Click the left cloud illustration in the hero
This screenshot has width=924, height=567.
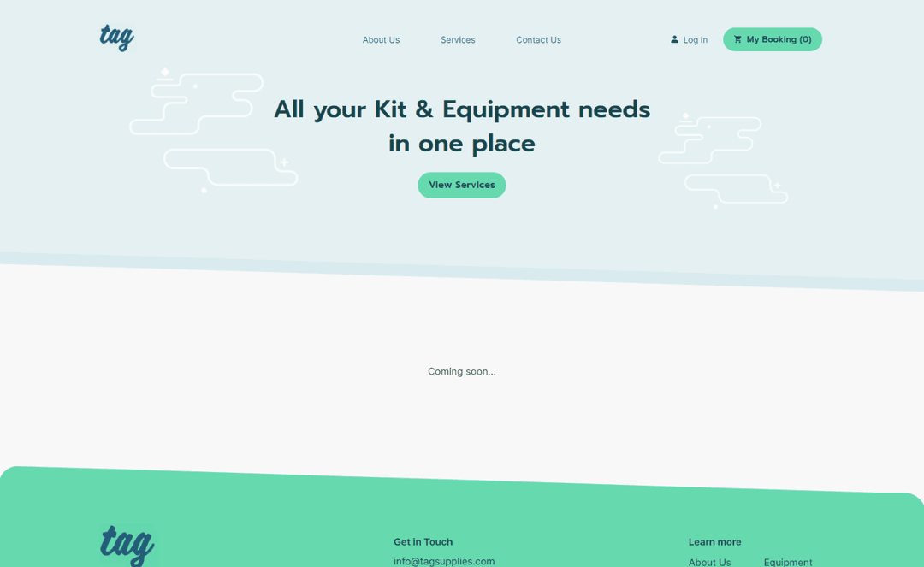tap(213, 128)
